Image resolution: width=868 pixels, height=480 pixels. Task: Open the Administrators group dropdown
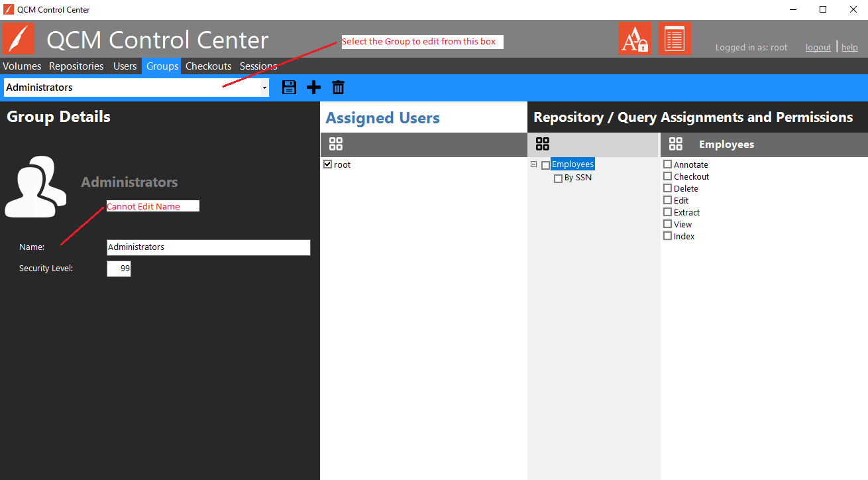[x=264, y=88]
